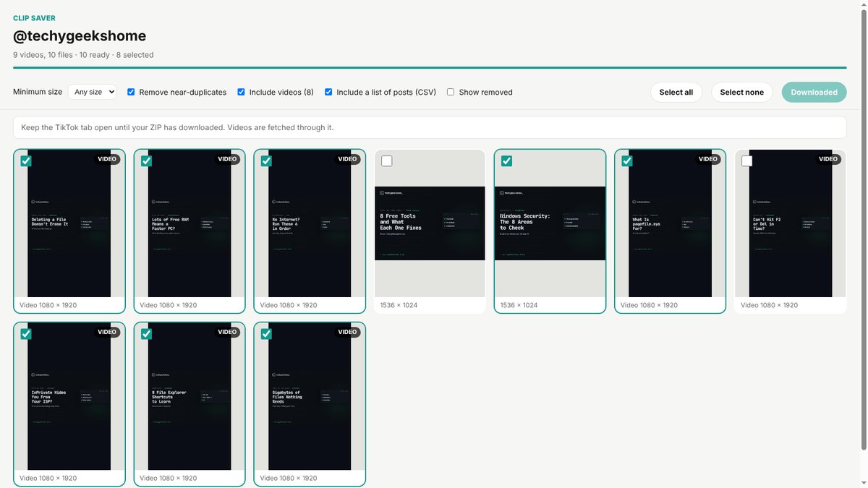Enable Show removed option
Viewport: 868px width, 488px height.
pos(451,92)
